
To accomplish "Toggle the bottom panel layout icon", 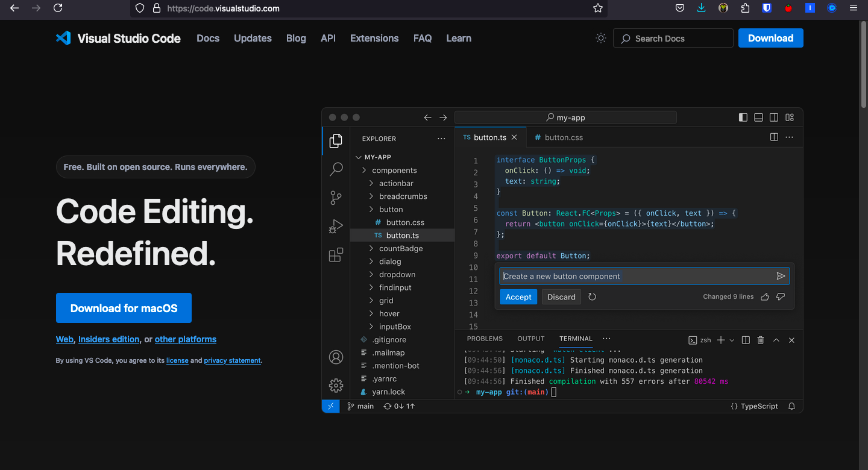I will point(758,117).
